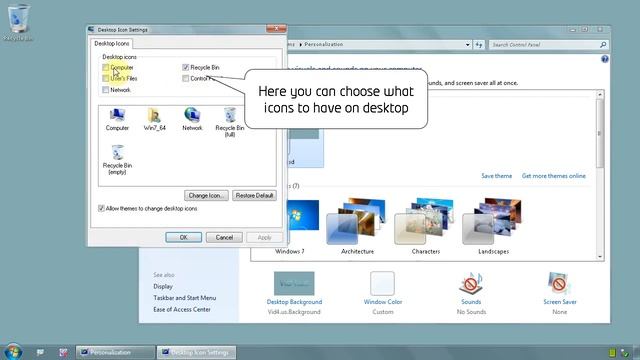Open Taskbar and Start Menu link

pyautogui.click(x=184, y=298)
